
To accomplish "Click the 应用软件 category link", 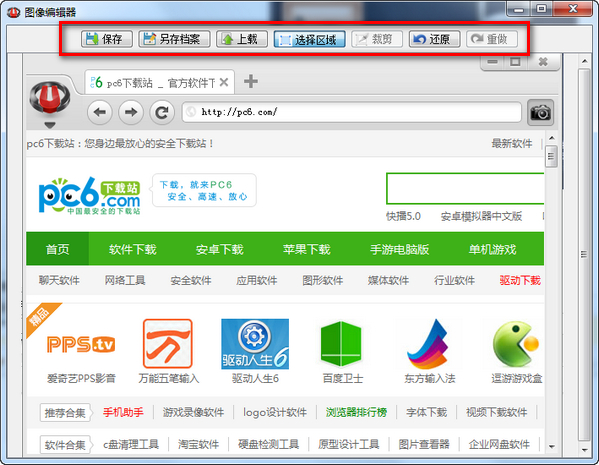I will coord(256,280).
